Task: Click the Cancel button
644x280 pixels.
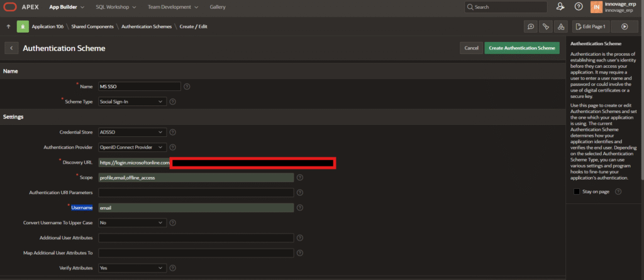Action: [471, 48]
